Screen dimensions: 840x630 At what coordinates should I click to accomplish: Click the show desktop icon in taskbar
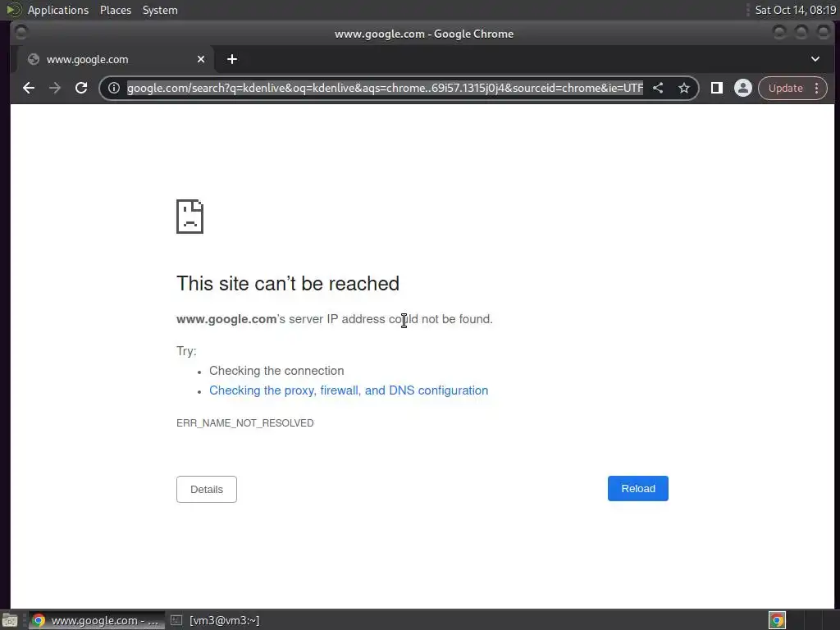(x=10, y=620)
